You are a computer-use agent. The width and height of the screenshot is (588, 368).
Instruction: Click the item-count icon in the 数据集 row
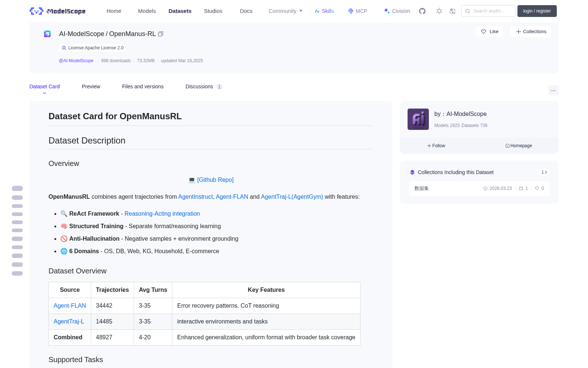(521, 188)
